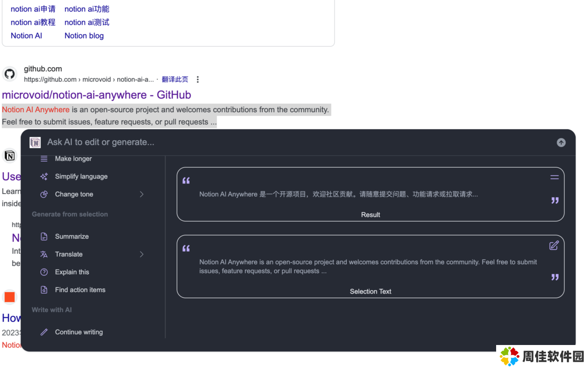Select Make longer option
The image size is (588, 368).
73,159
